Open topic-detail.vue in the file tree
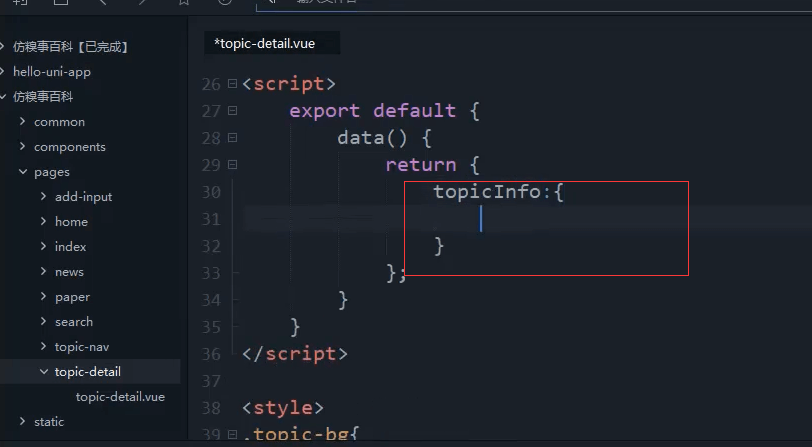Image resolution: width=812 pixels, height=447 pixels. point(120,397)
